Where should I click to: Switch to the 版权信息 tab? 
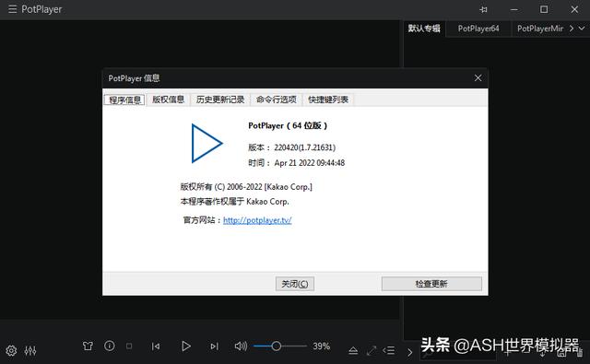pyautogui.click(x=168, y=100)
